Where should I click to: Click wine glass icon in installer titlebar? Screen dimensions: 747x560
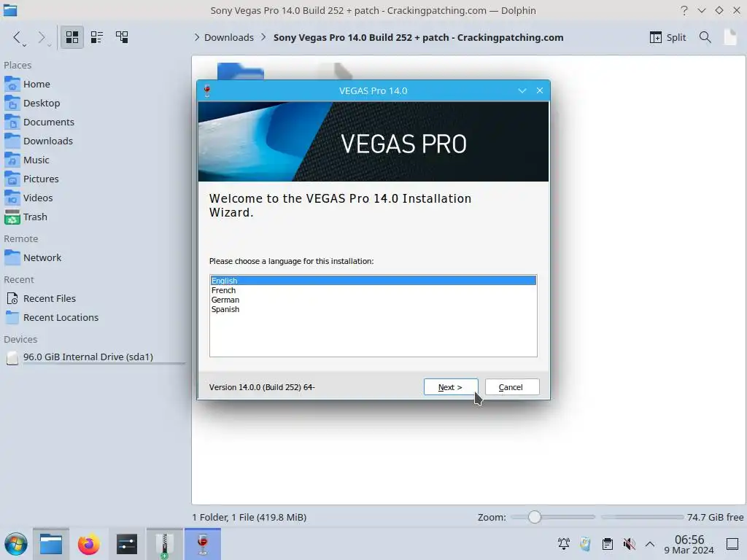click(206, 90)
